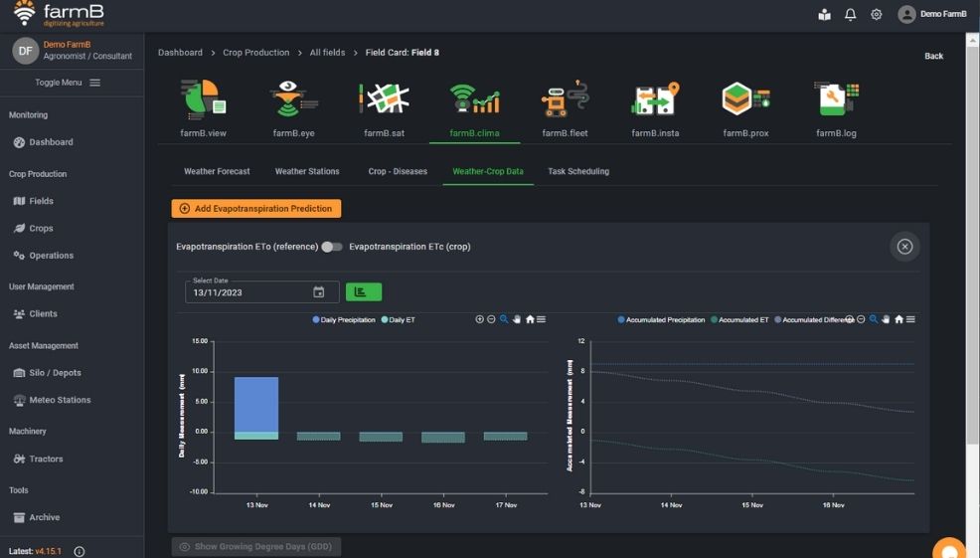Select the farmB.clima module
Image resolution: width=980 pixels, height=558 pixels.
[x=474, y=107]
